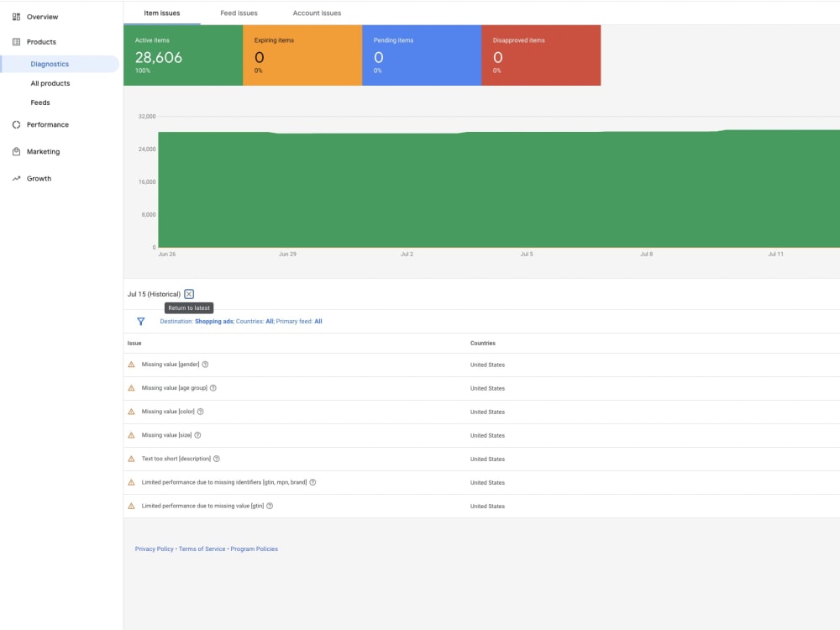This screenshot has width=840, height=630.
Task: Select the orange Expiring items card
Action: (x=302, y=55)
